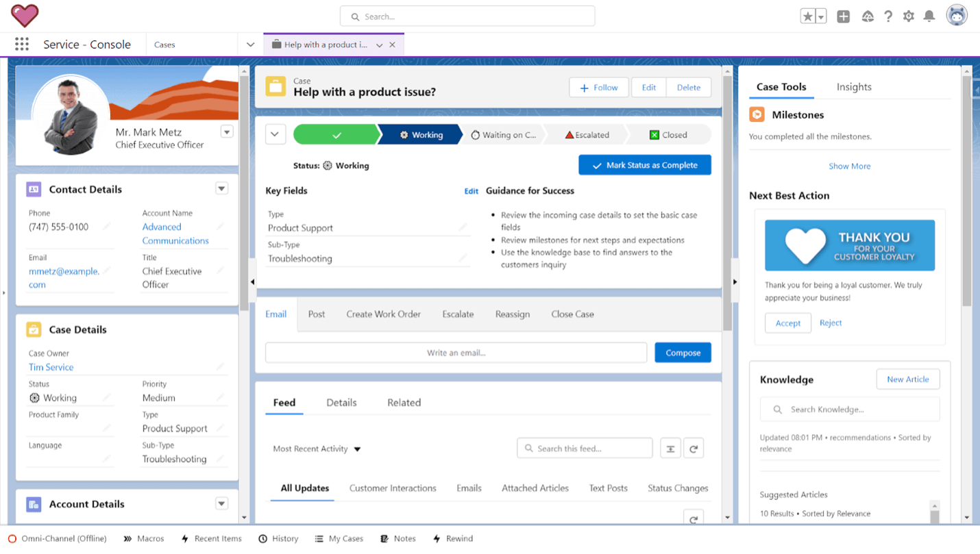This screenshot has height=554, width=980.
Task: Open the Cases tab dropdown chevron
Action: (x=249, y=44)
